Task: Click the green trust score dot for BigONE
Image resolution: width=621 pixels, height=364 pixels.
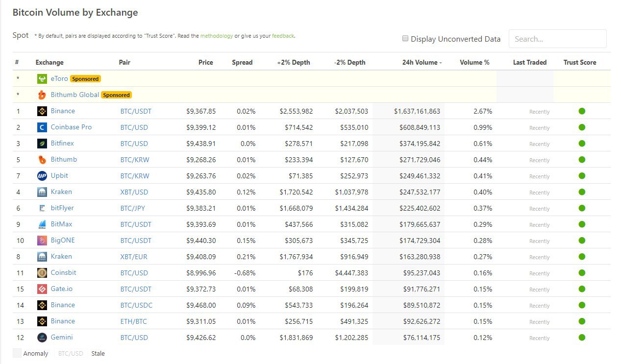Action: click(582, 241)
